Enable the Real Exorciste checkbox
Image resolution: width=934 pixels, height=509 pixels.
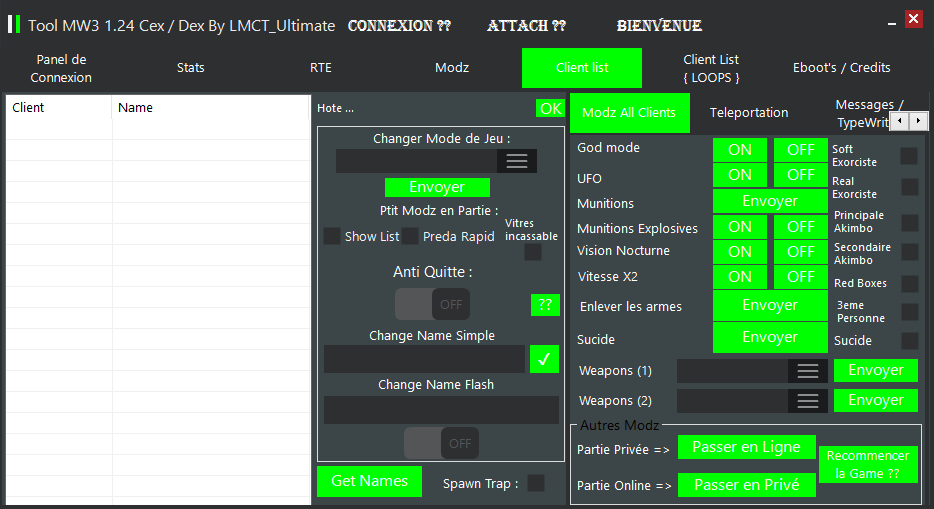pos(909,187)
